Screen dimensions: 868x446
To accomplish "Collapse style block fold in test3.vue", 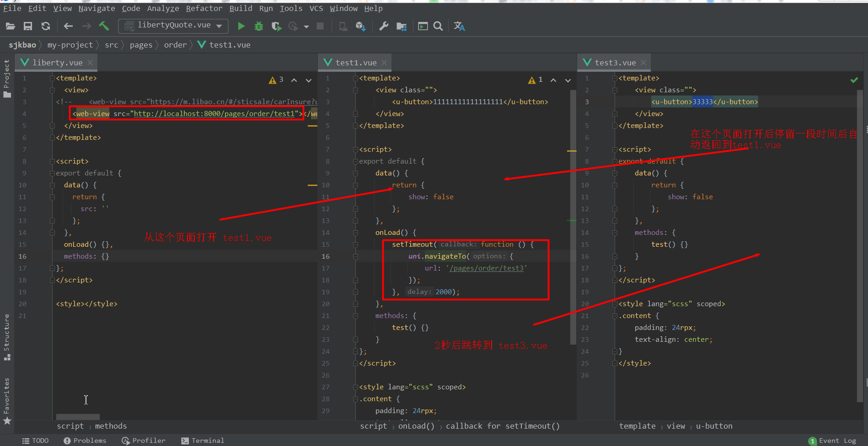I will [615, 304].
